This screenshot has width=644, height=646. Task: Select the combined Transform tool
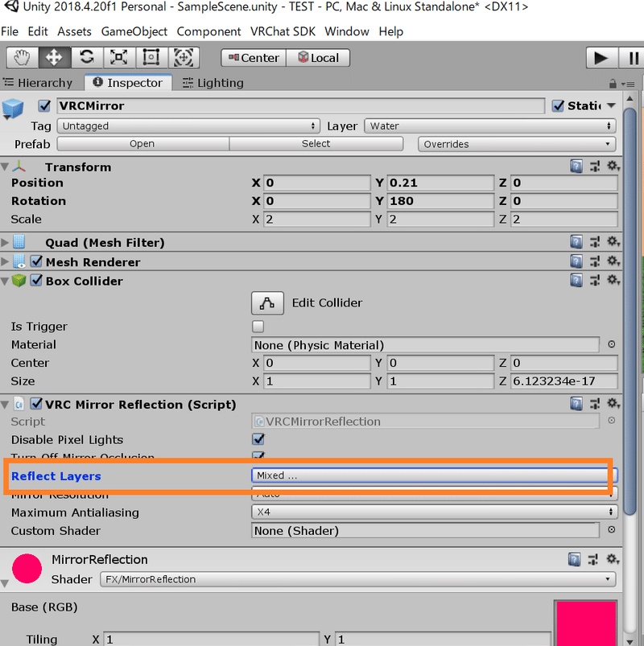click(183, 58)
